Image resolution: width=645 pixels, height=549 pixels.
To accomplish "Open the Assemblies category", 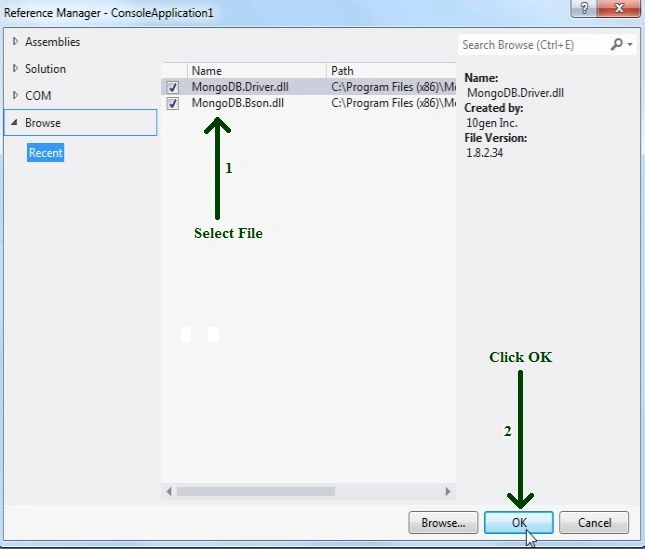I will (53, 42).
